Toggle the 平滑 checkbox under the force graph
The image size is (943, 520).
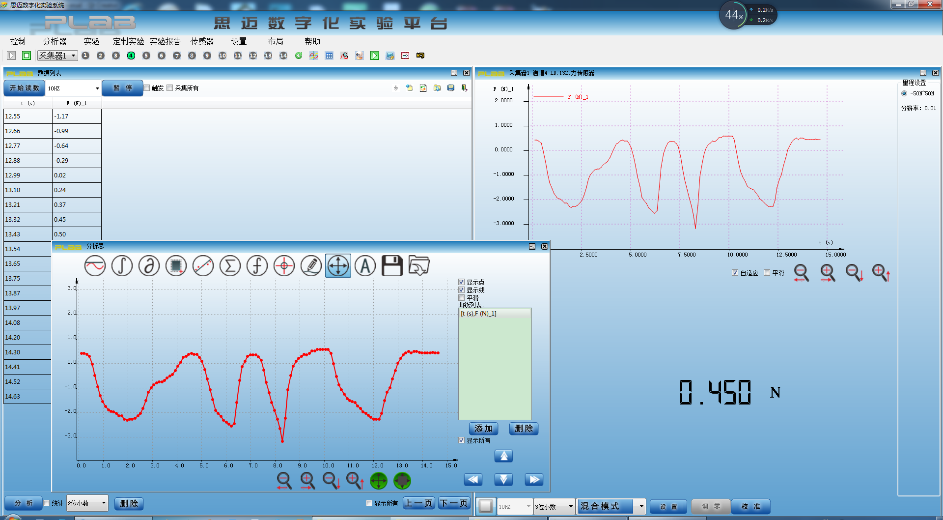767,273
